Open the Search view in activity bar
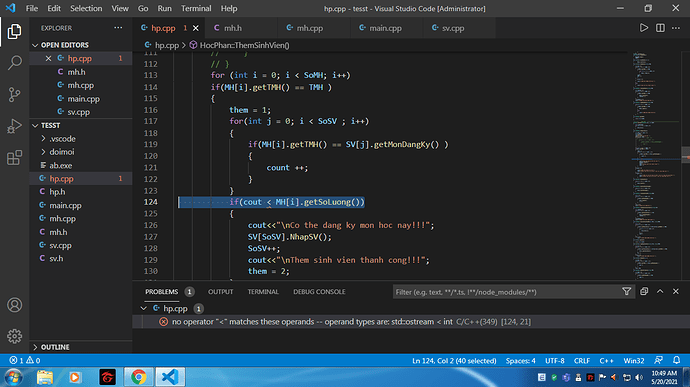The width and height of the screenshot is (690, 387). tap(15, 63)
